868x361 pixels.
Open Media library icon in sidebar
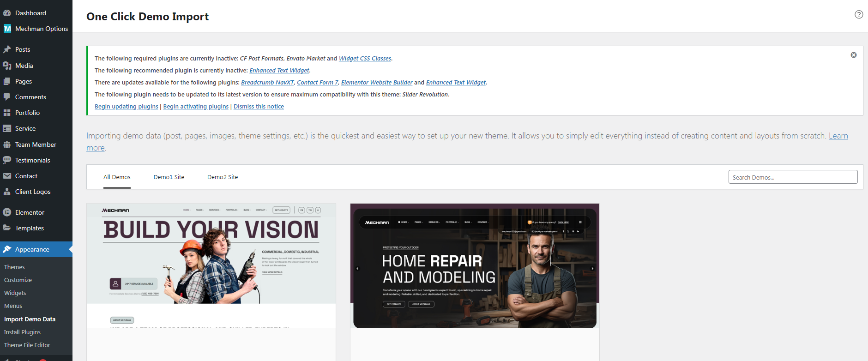(x=7, y=66)
